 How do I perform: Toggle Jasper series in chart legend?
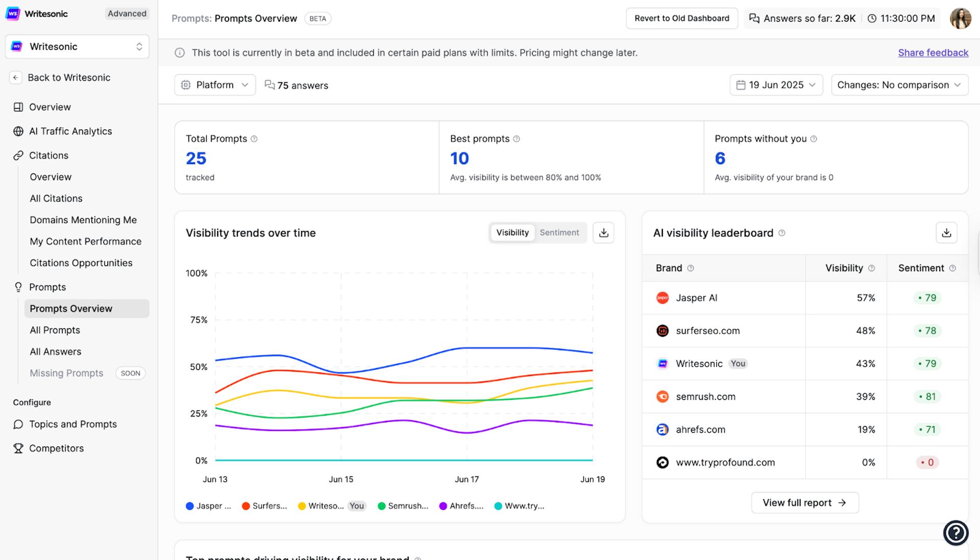click(208, 506)
